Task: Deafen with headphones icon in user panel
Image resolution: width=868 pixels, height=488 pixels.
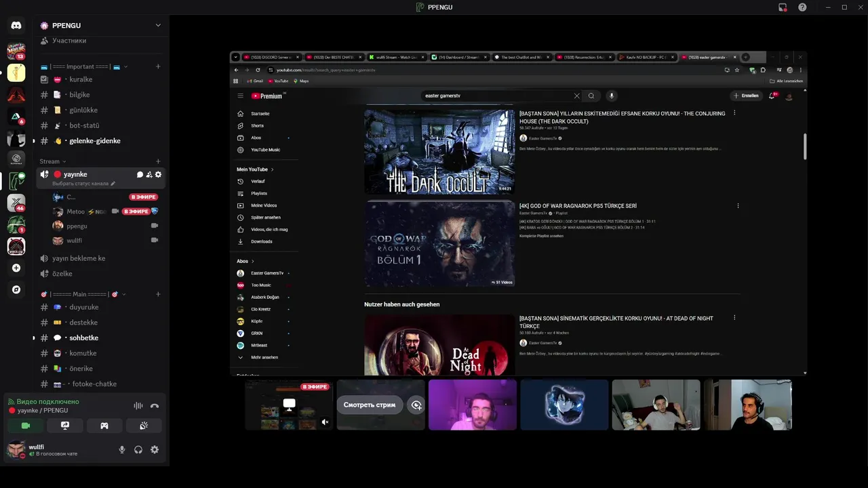Action: click(138, 449)
